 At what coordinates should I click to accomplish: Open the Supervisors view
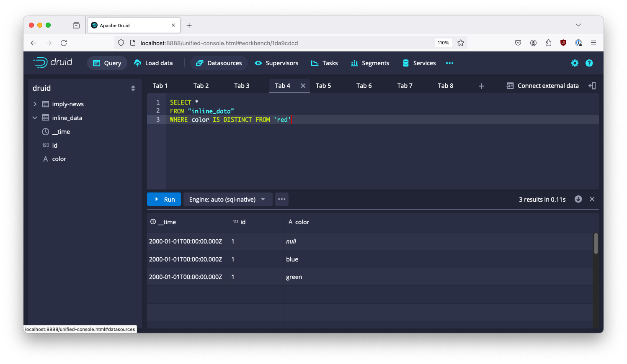276,63
